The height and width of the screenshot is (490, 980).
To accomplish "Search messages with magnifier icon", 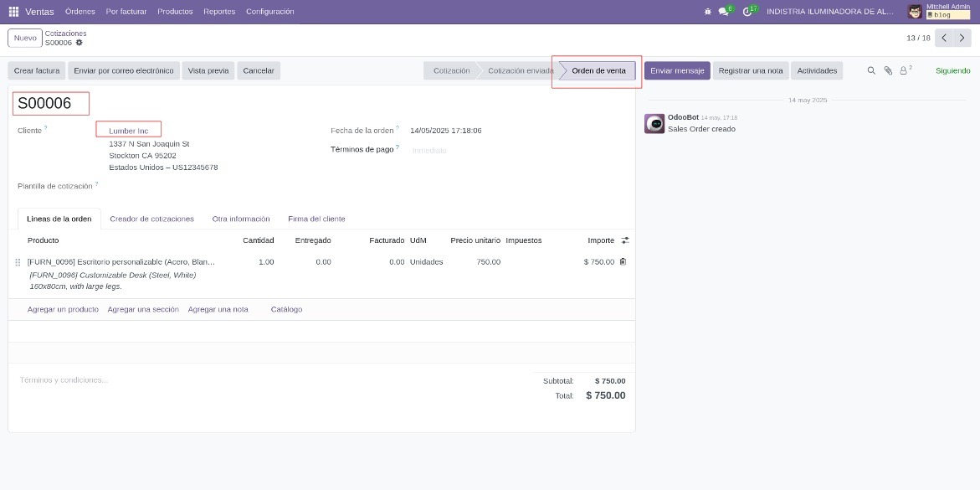I will pyautogui.click(x=871, y=70).
